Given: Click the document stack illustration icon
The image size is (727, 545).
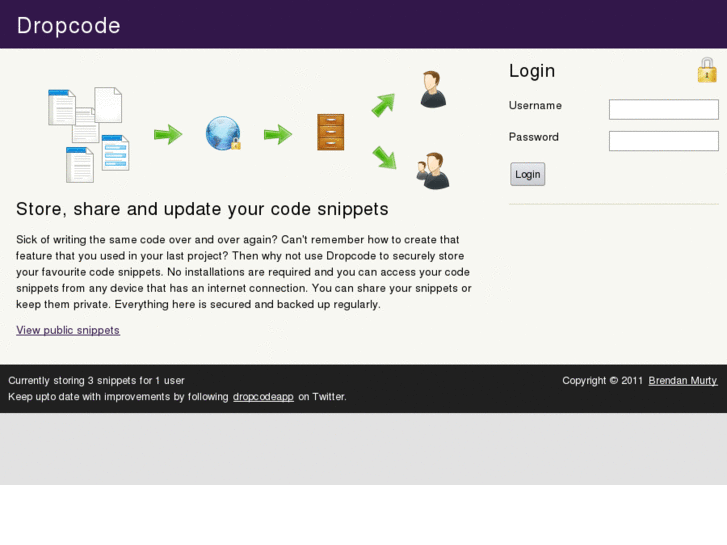Looking at the screenshot, I should point(89,135).
